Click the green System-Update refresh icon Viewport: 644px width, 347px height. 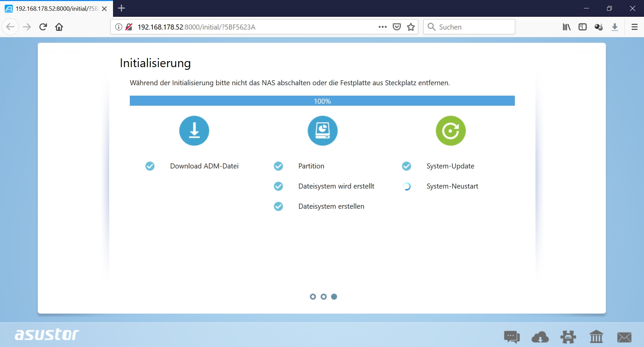point(450,131)
